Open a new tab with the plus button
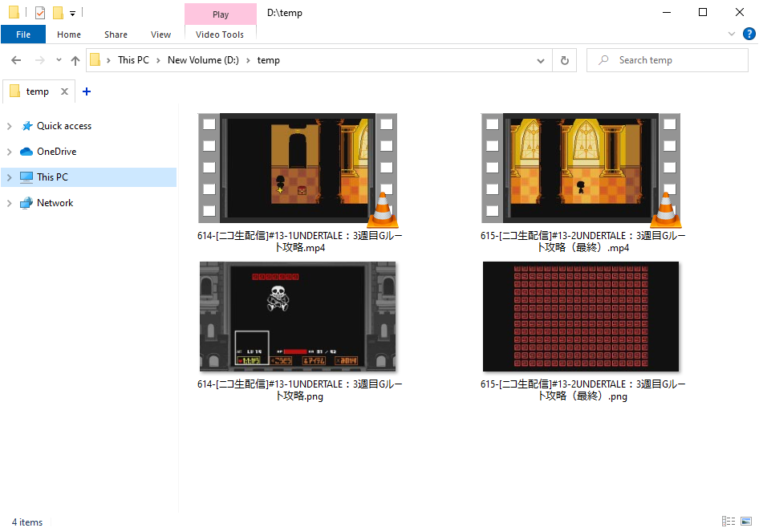The image size is (759, 532). coord(86,91)
